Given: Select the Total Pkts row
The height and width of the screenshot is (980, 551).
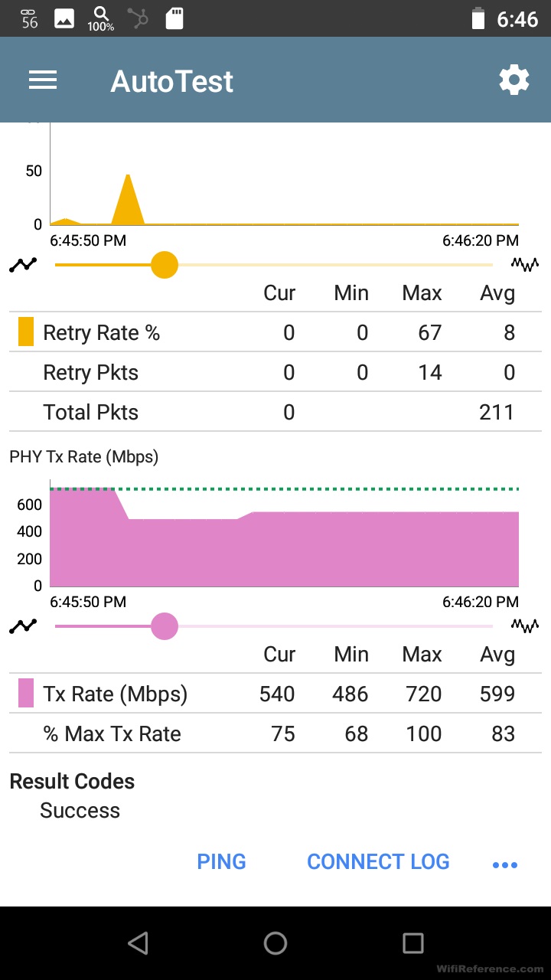Looking at the screenshot, I should tap(275, 412).
